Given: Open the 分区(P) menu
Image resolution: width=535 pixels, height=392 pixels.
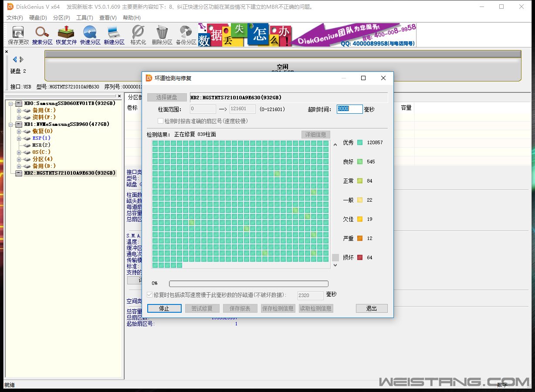Looking at the screenshot, I should tap(61, 18).
